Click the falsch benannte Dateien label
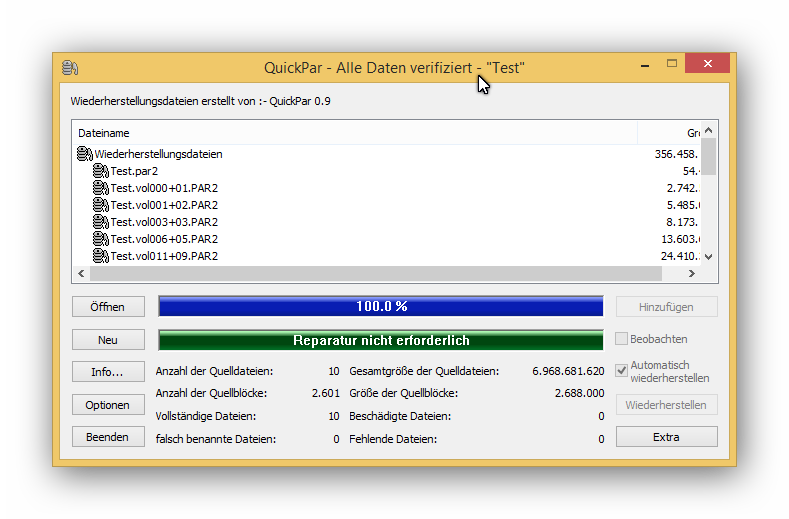Viewport: 789px width, 519px height. [x=216, y=439]
